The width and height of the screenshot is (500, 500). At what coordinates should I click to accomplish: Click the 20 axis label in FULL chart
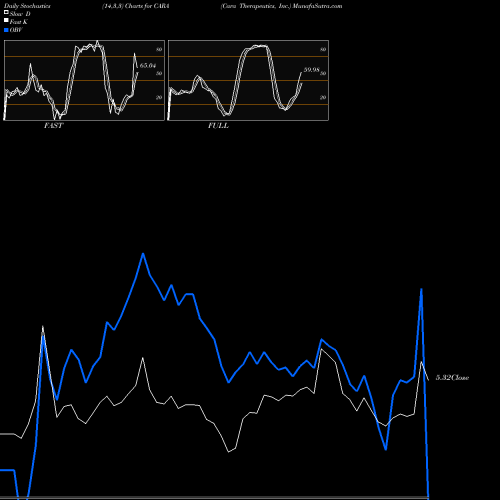(323, 97)
